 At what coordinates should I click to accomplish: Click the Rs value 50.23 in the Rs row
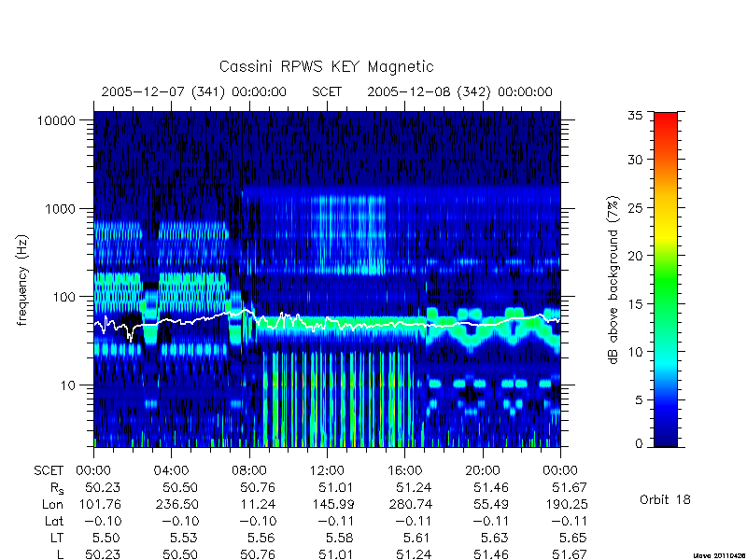point(103,487)
